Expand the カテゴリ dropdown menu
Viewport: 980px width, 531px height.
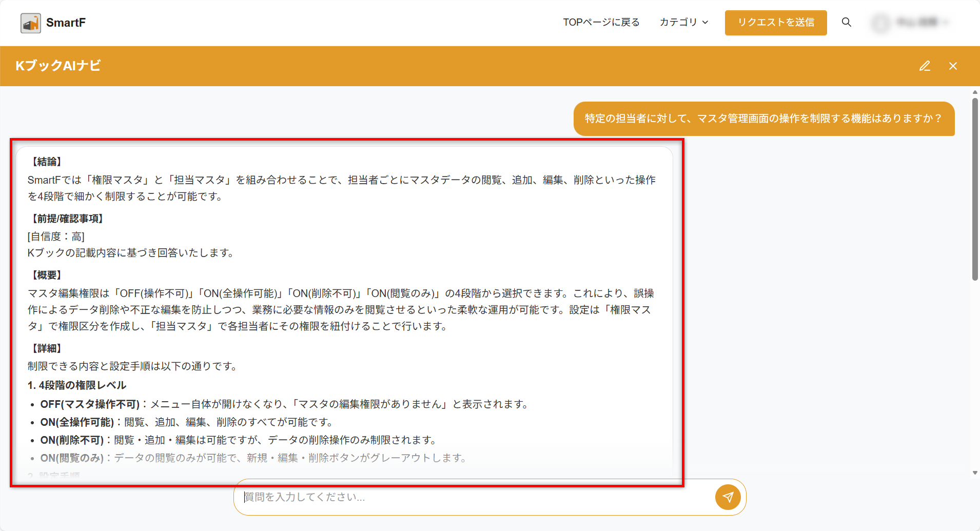(678, 22)
